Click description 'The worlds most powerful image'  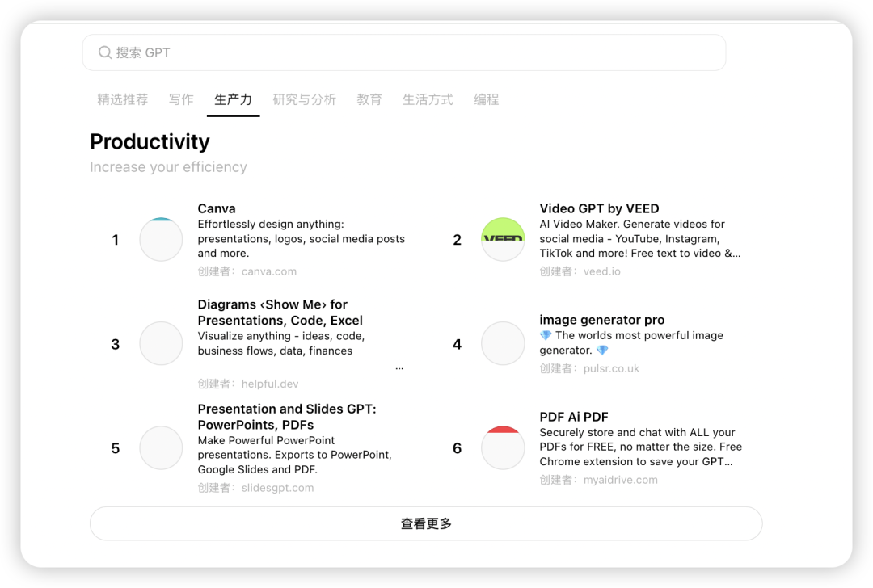631,342
